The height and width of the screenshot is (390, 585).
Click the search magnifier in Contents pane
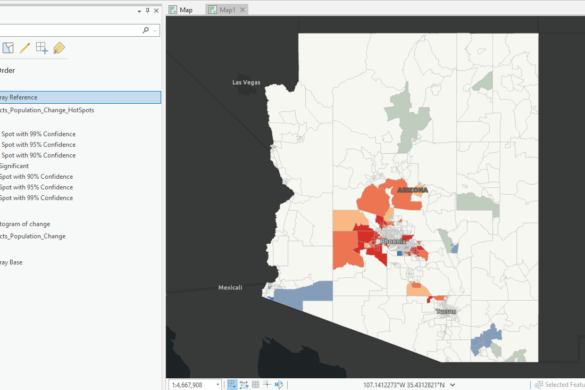coord(146,30)
